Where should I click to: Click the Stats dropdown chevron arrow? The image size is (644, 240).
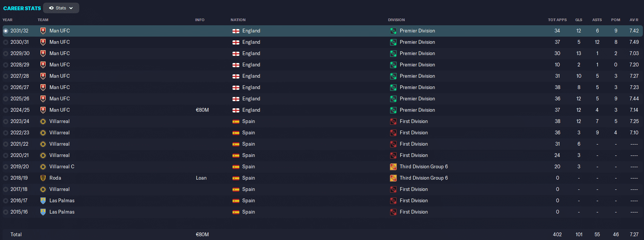[71, 8]
